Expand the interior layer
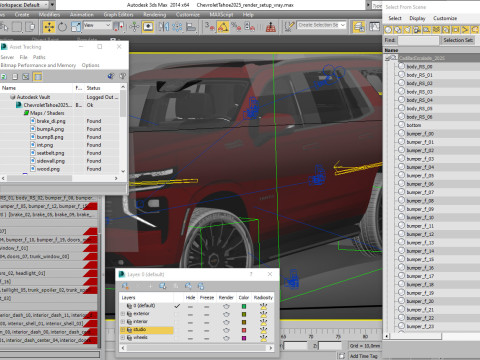 tap(123, 322)
